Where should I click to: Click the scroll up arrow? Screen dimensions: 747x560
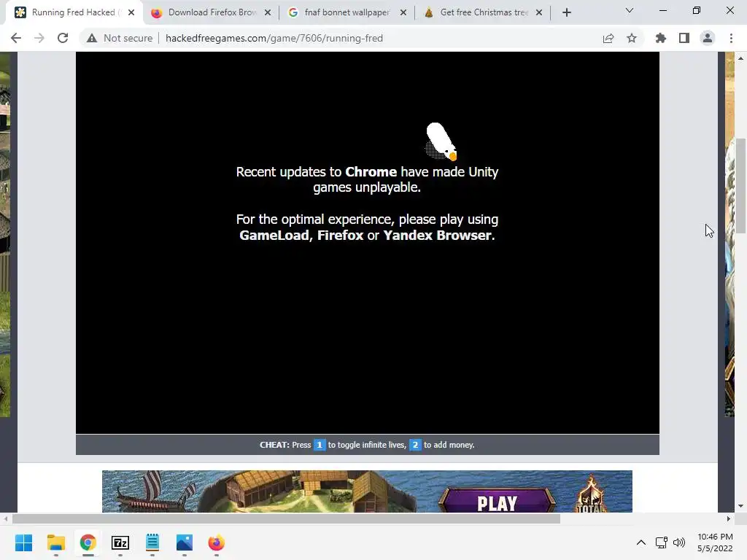tap(740, 58)
